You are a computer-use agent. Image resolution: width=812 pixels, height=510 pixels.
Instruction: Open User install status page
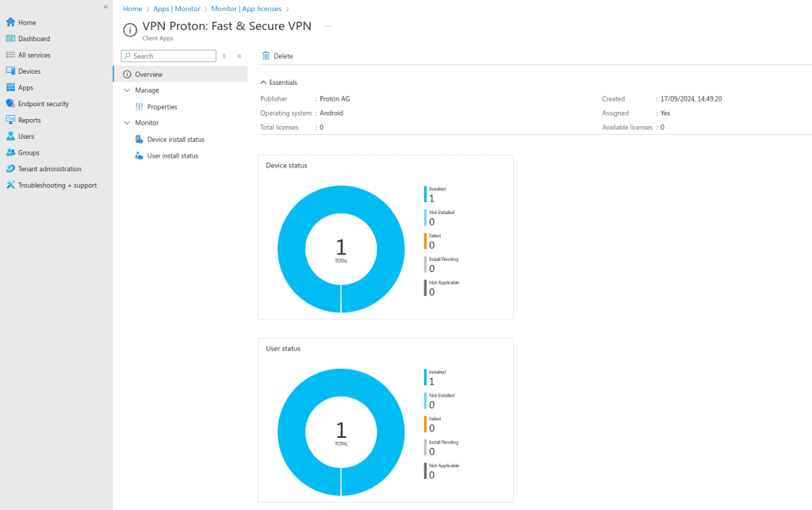point(172,155)
